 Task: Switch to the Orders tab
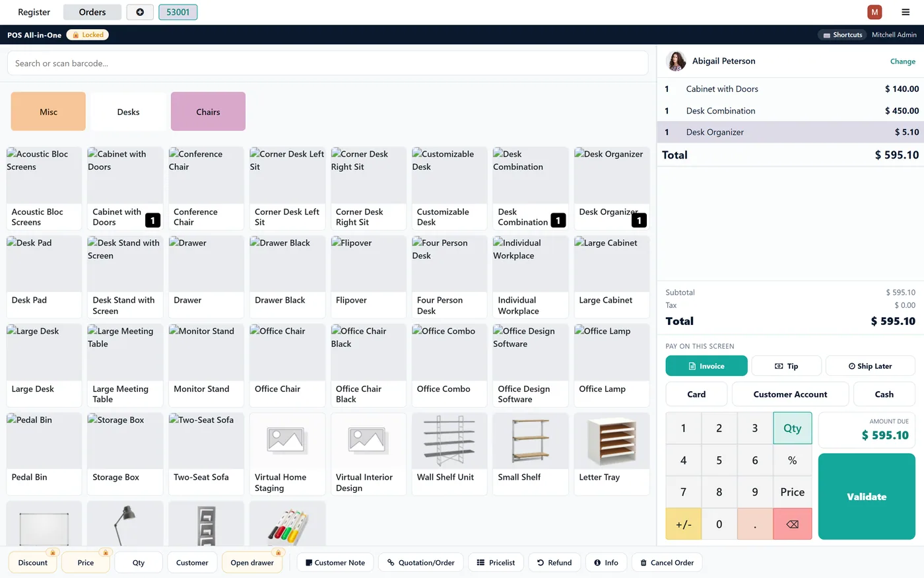click(92, 12)
